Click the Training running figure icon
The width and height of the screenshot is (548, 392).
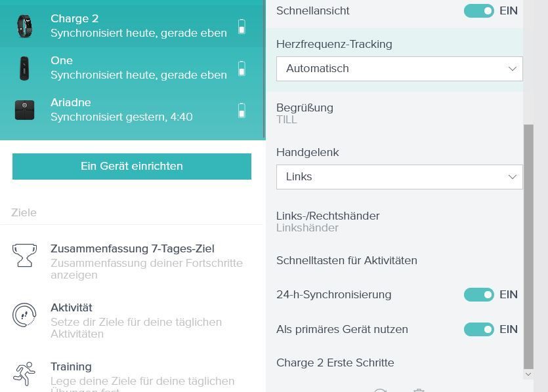coord(24,373)
